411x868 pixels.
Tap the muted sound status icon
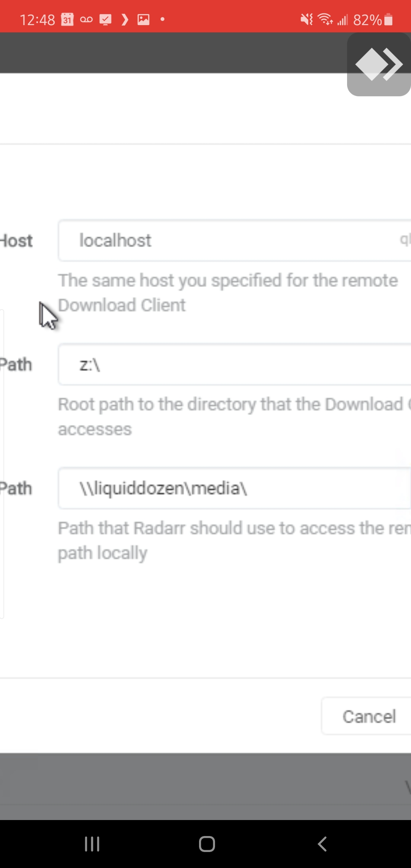(x=306, y=19)
